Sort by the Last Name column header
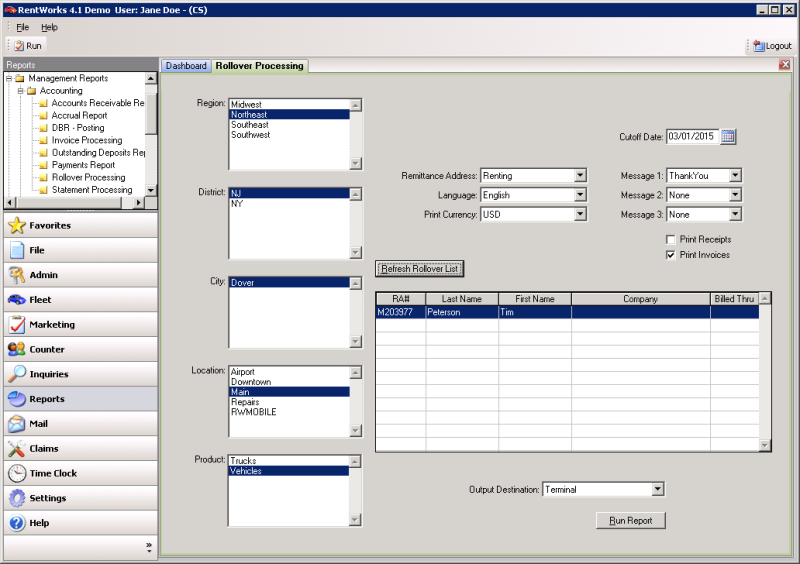The width and height of the screenshot is (800, 564). pos(462,299)
